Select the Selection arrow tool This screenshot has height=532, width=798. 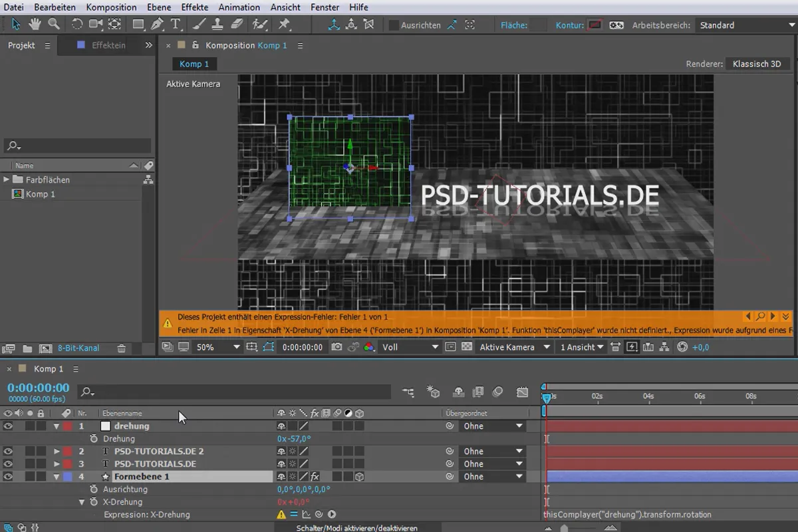[x=16, y=25]
